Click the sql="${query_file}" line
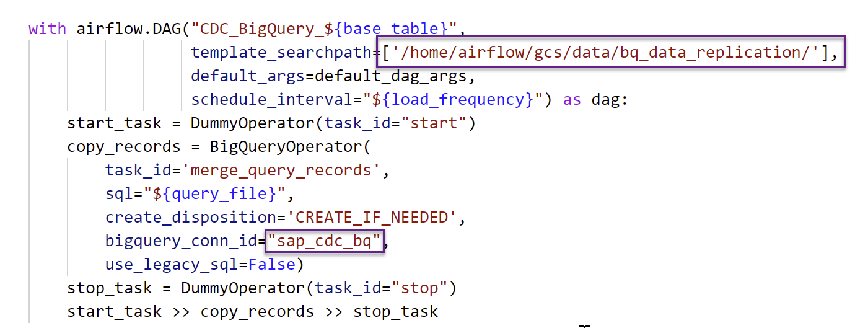868x328 pixels. 198,194
